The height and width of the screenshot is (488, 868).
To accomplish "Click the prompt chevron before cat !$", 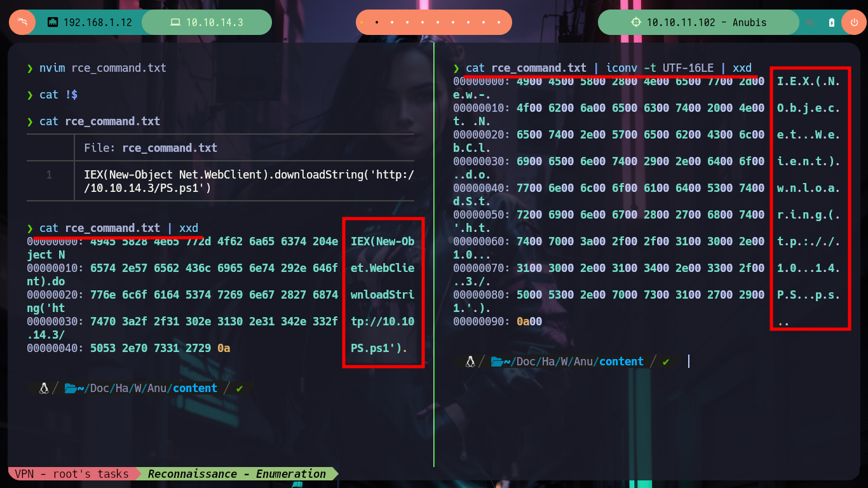I will coord(30,95).
